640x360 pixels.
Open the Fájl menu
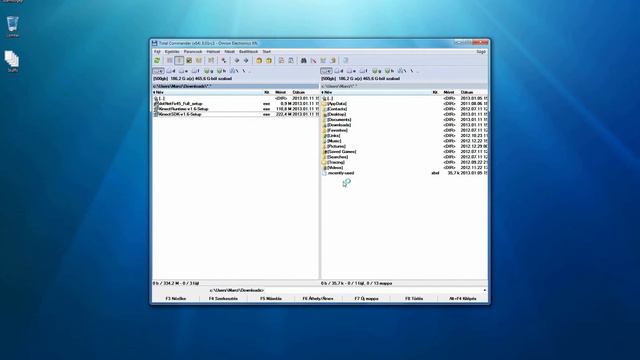click(x=157, y=52)
